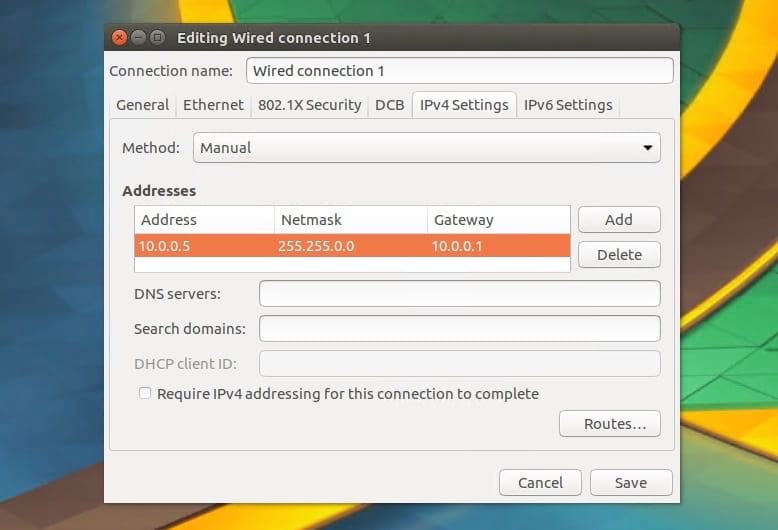This screenshot has width=778, height=530.
Task: Select the IPv4 Settings tab
Action: [x=464, y=105]
